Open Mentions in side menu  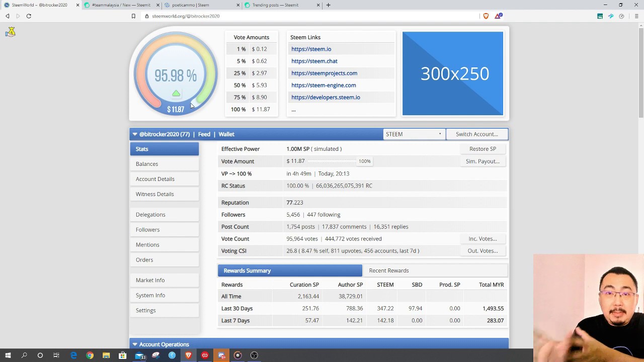click(x=165, y=245)
